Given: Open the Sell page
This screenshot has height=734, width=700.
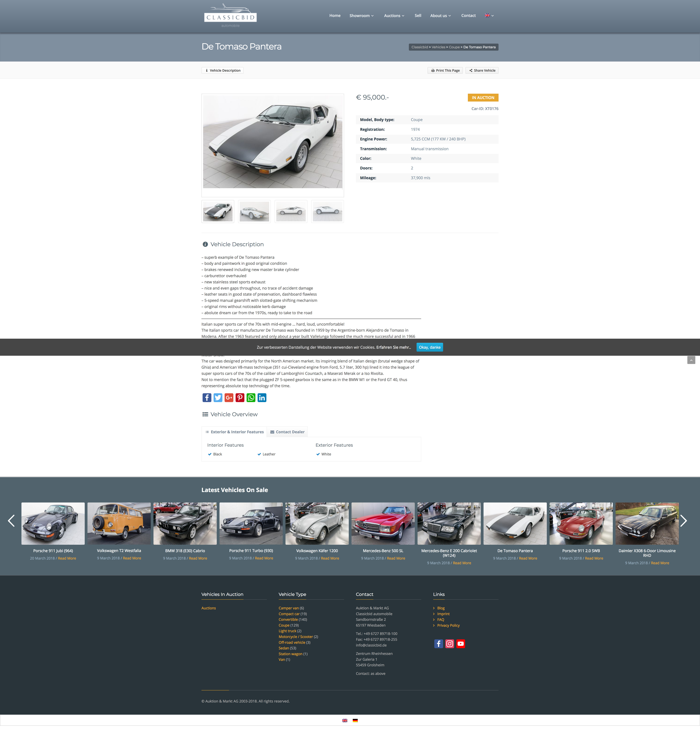Looking at the screenshot, I should [x=418, y=16].
